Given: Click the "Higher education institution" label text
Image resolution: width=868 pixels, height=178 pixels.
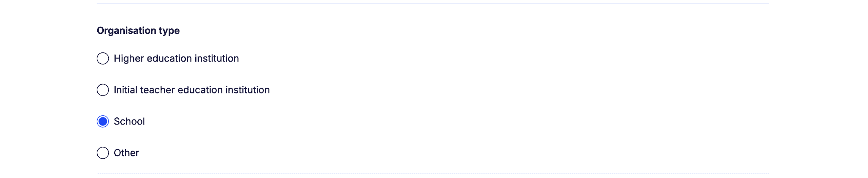Looking at the screenshot, I should 176,59.
